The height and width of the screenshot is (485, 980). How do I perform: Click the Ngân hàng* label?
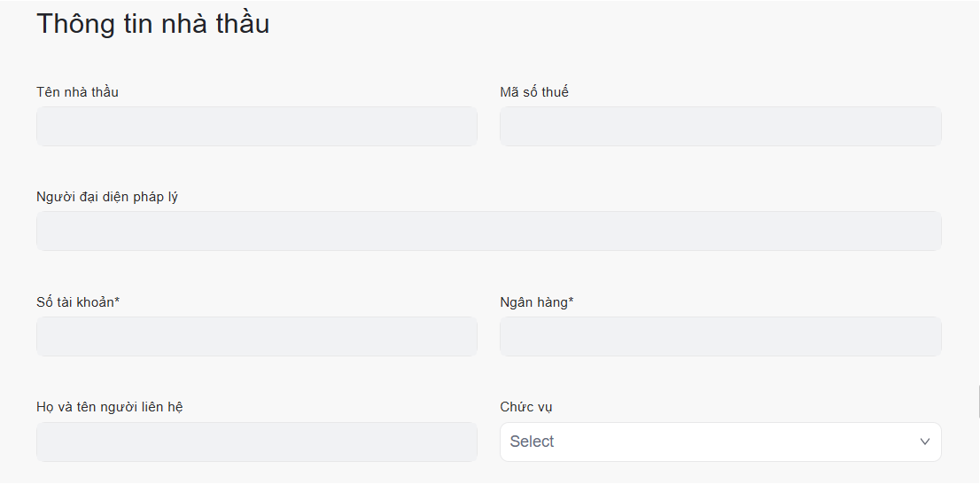(x=536, y=302)
